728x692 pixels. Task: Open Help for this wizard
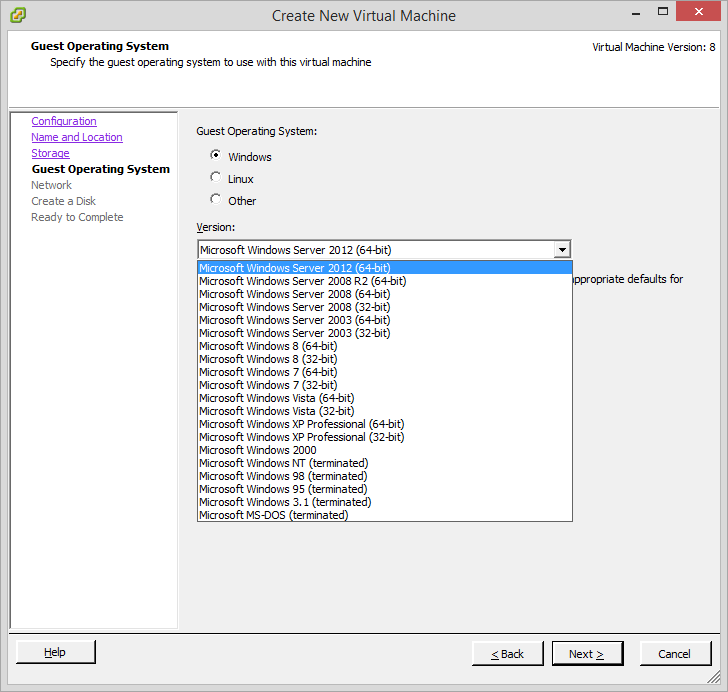(56, 652)
